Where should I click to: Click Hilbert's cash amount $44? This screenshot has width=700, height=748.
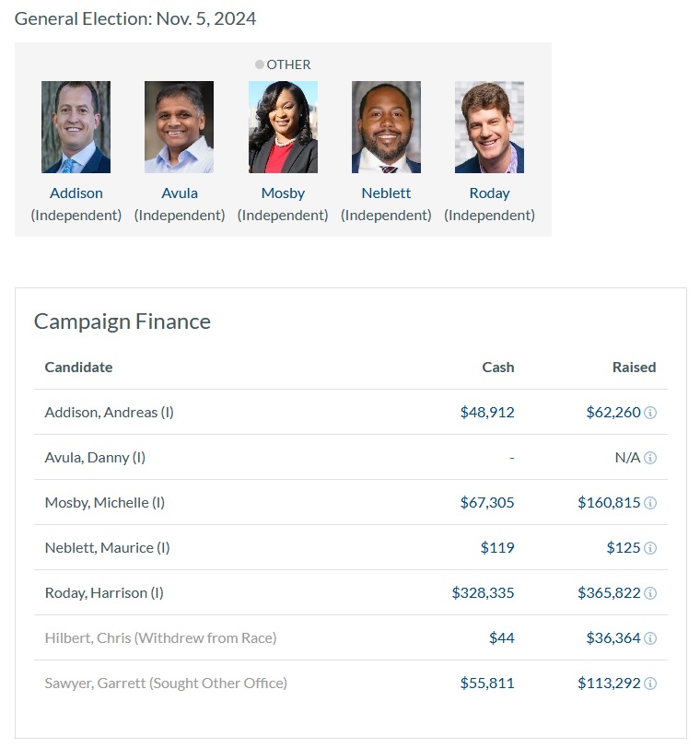click(501, 638)
